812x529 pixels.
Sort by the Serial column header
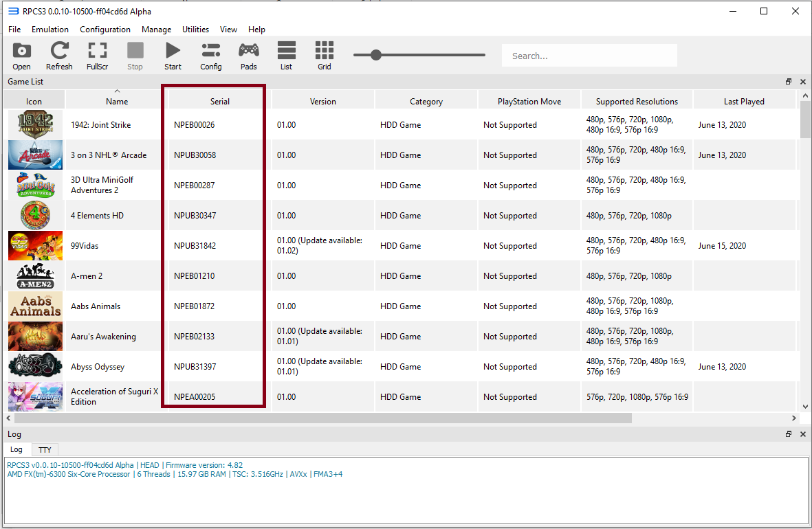click(219, 102)
